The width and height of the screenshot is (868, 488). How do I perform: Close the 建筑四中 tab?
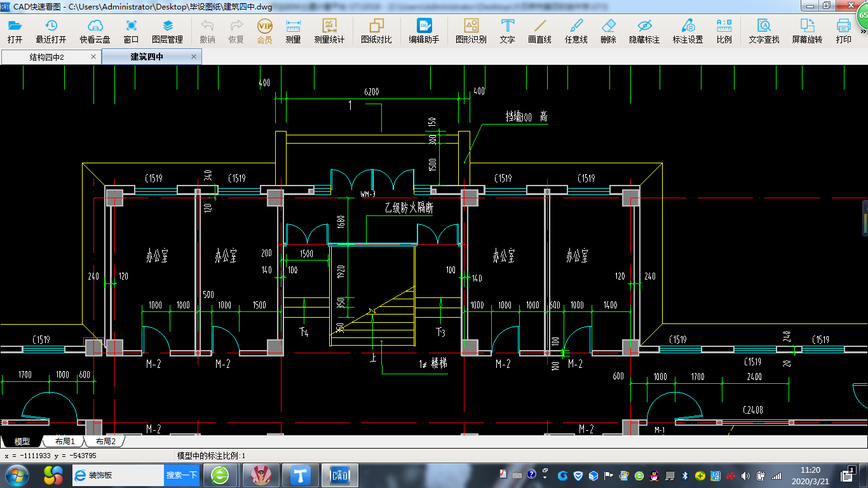click(194, 57)
